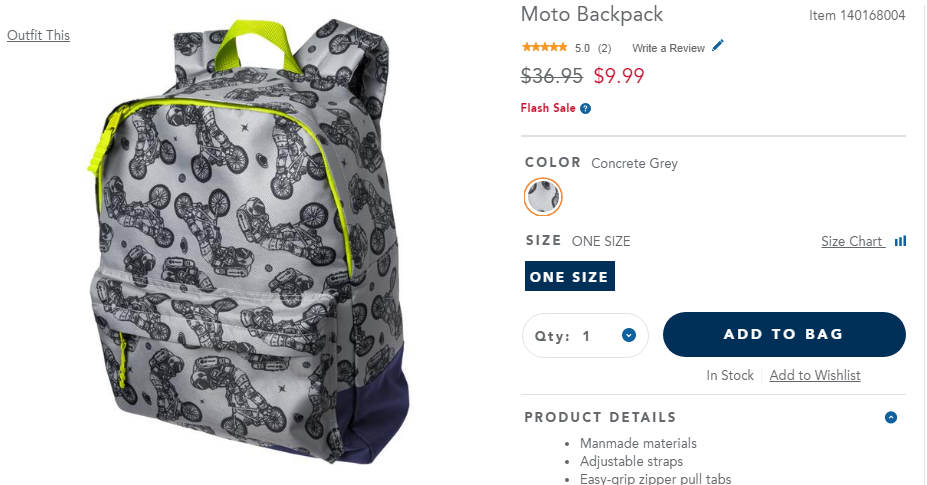
Task: Open the Size Chart link
Action: tap(852, 241)
